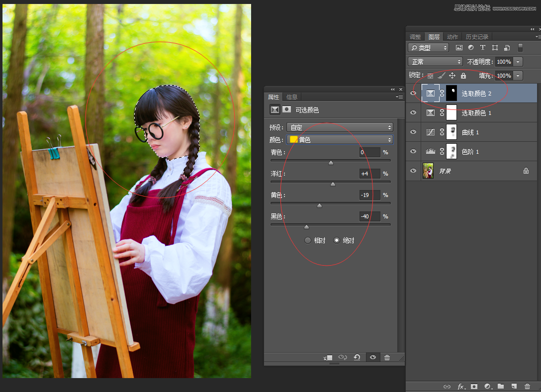Hide the 曲线 1 layer
541x392 pixels.
point(413,132)
